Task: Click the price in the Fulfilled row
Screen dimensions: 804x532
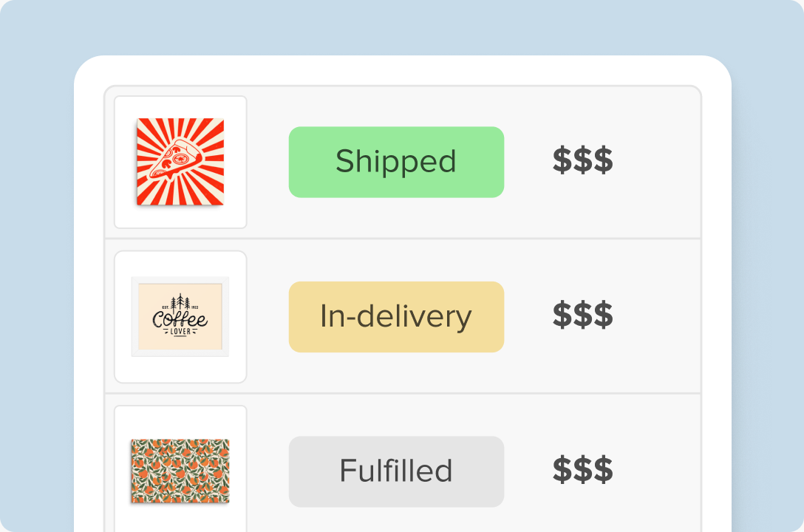Action: coord(582,470)
